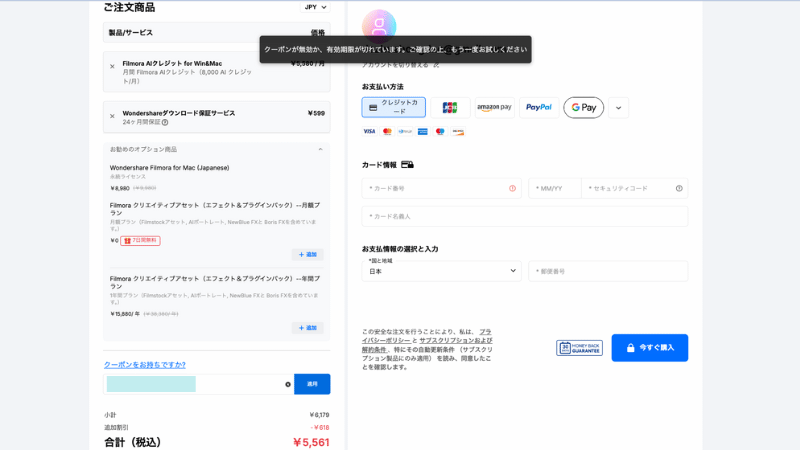800x450 pixels.
Task: Apply the coupon with 適用 button
Action: pyautogui.click(x=312, y=384)
